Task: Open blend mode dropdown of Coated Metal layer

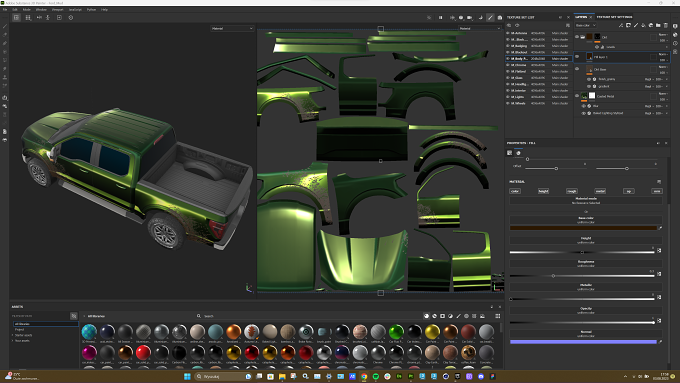Action: coord(663,94)
